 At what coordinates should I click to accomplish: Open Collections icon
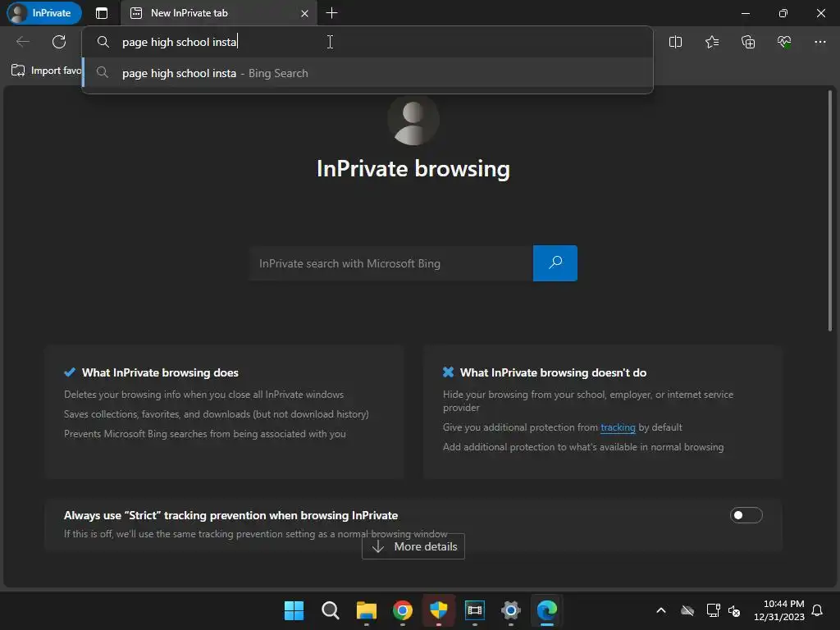(748, 42)
